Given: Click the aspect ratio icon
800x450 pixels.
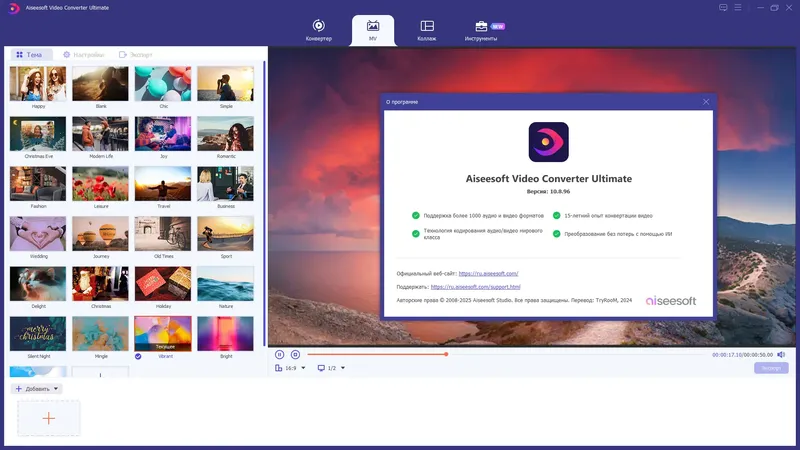Looking at the screenshot, I should 279,368.
